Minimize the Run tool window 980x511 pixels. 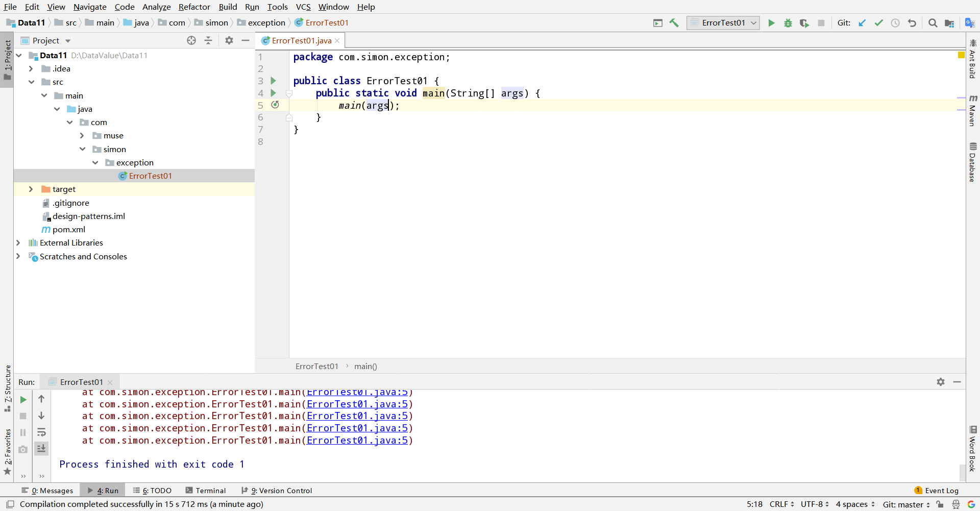[957, 382]
